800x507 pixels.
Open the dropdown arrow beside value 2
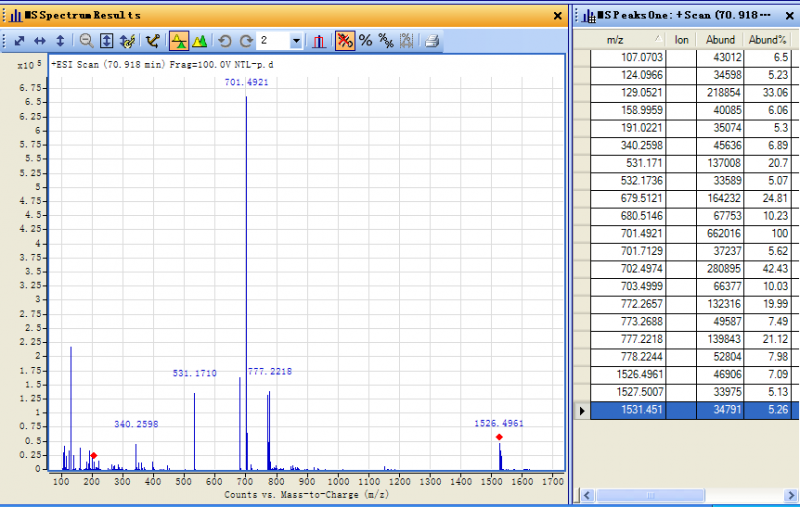click(x=297, y=41)
